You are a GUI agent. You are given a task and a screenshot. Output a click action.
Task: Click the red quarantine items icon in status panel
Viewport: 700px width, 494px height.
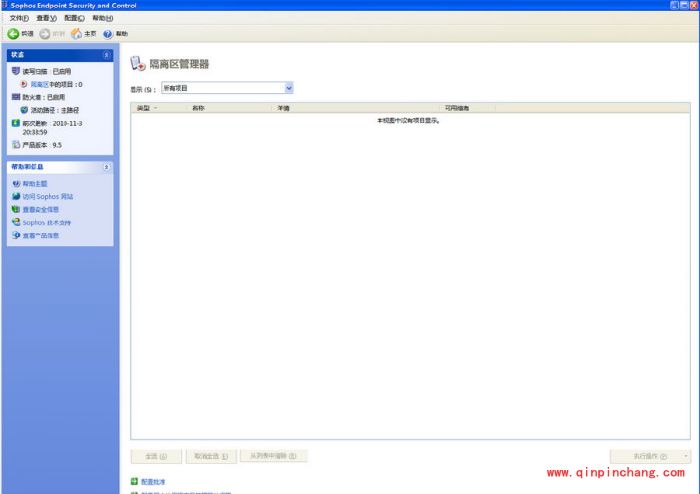click(x=24, y=84)
